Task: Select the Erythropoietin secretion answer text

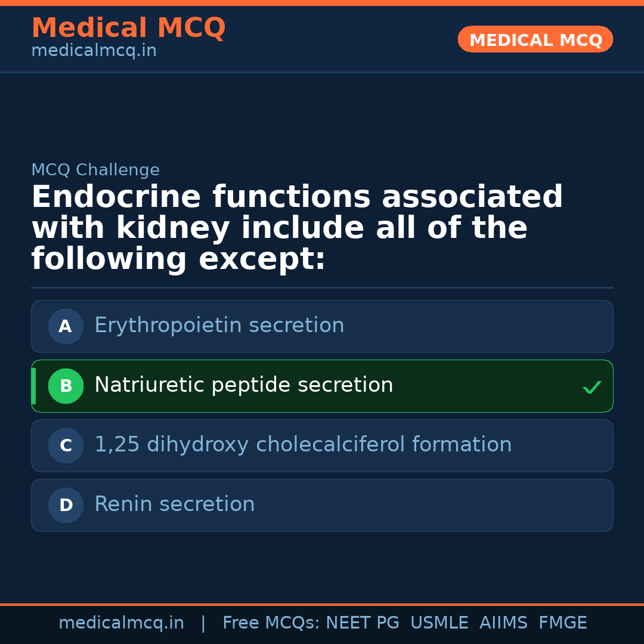Action: 219,326
